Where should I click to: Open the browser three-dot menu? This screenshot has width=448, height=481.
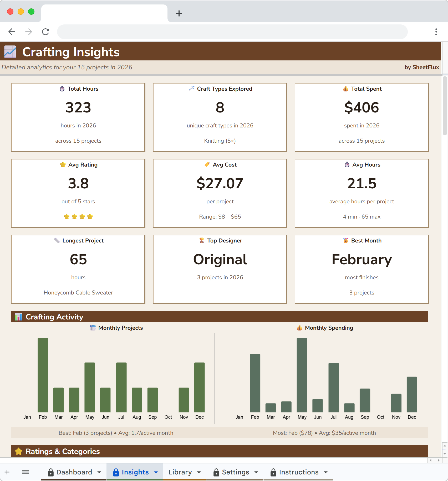click(x=436, y=32)
